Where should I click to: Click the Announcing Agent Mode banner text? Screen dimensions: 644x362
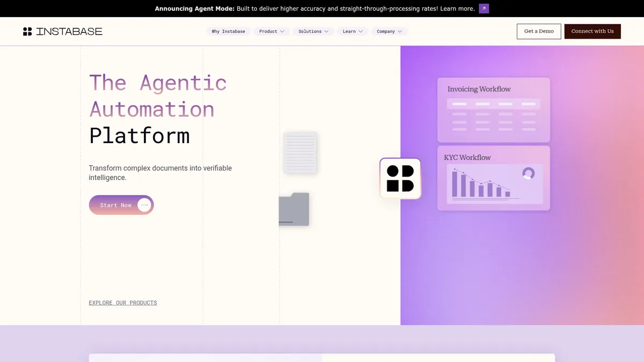[x=315, y=9]
